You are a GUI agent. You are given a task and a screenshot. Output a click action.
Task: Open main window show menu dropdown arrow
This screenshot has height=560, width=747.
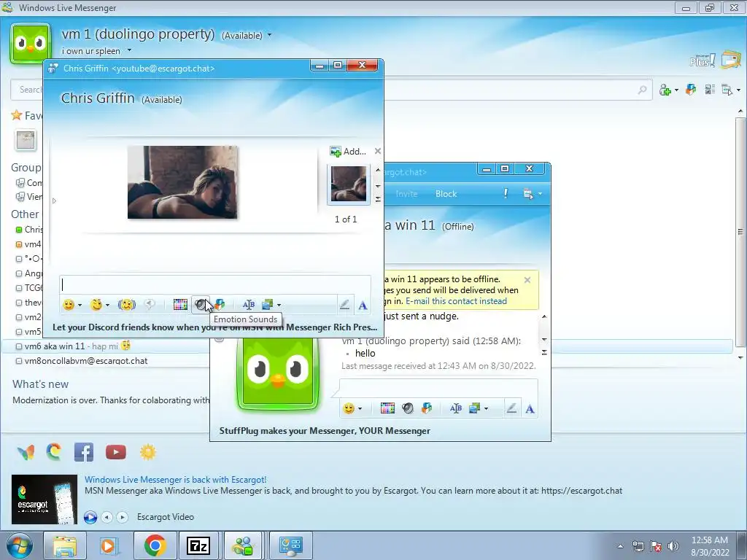pos(738,90)
